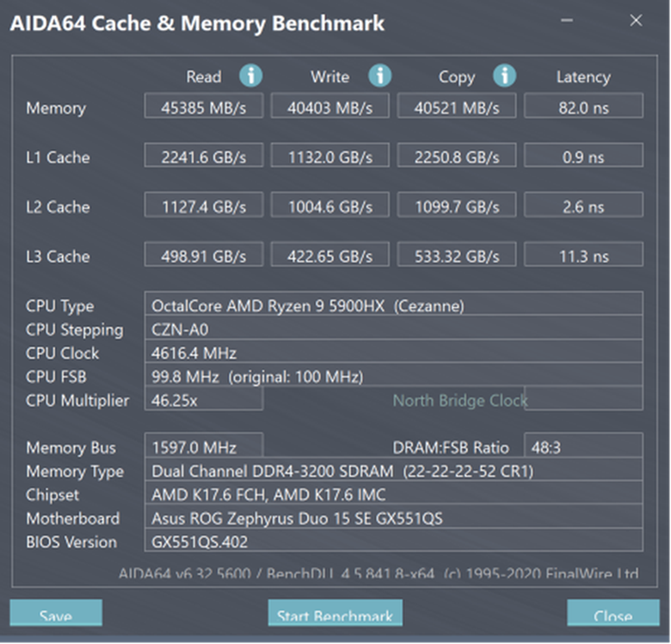Select the L1 Cache Read value
The width and height of the screenshot is (671, 644).
pos(204,156)
